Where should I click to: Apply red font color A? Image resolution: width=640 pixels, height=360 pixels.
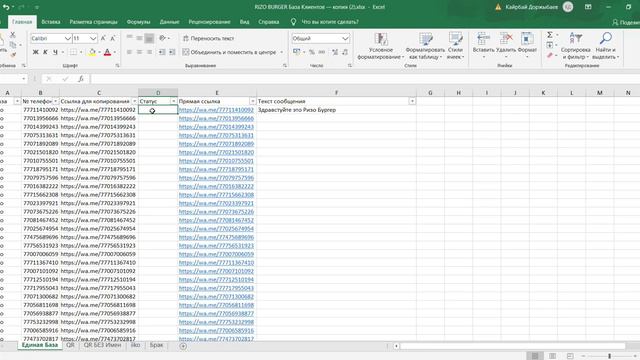point(107,52)
